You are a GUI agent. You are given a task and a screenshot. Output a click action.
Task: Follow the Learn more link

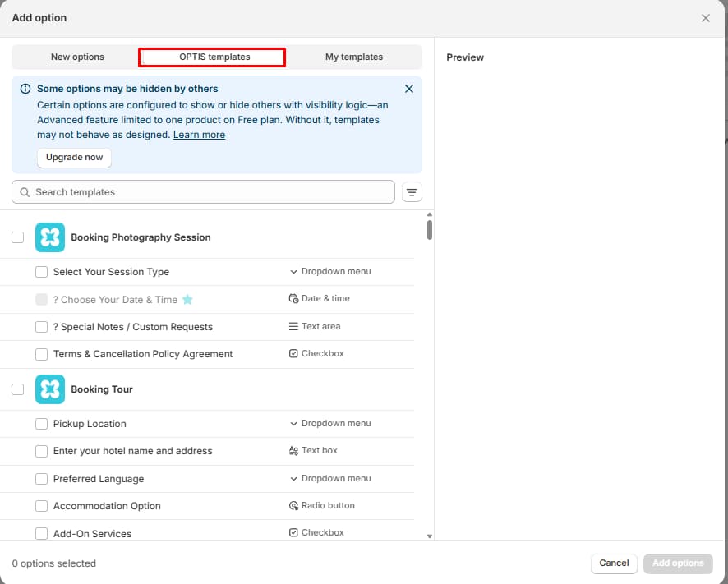click(x=199, y=135)
